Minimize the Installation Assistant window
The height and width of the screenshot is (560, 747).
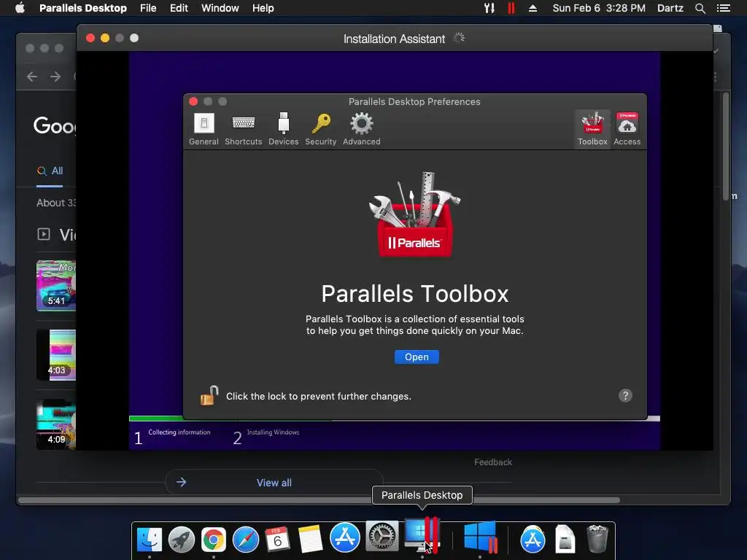click(105, 38)
